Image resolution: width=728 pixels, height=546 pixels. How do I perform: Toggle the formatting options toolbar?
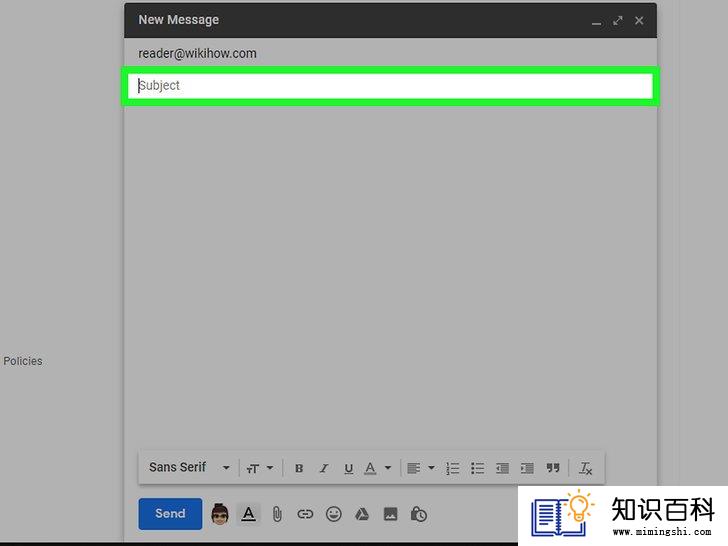coord(248,514)
